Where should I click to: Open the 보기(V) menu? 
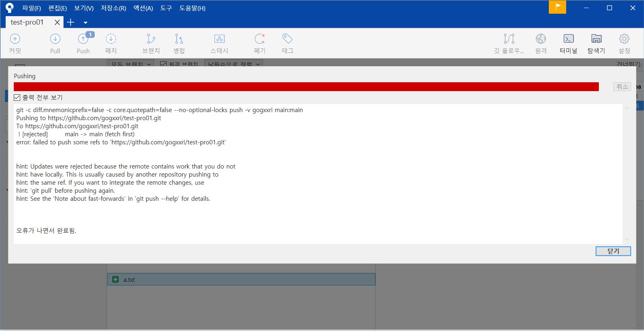84,8
